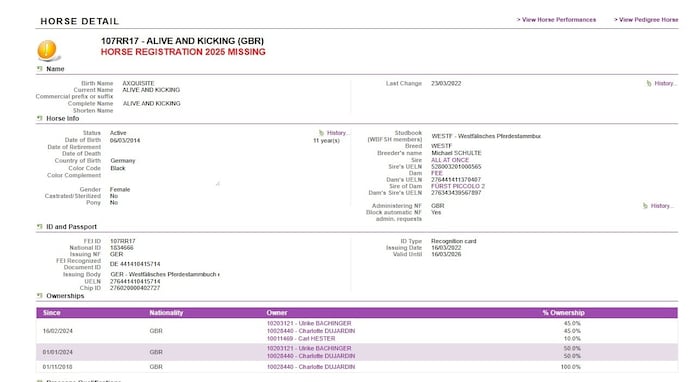Viewport: 700px width, 382px height.
Task: Click the % Ownership column header
Action: [x=563, y=313]
